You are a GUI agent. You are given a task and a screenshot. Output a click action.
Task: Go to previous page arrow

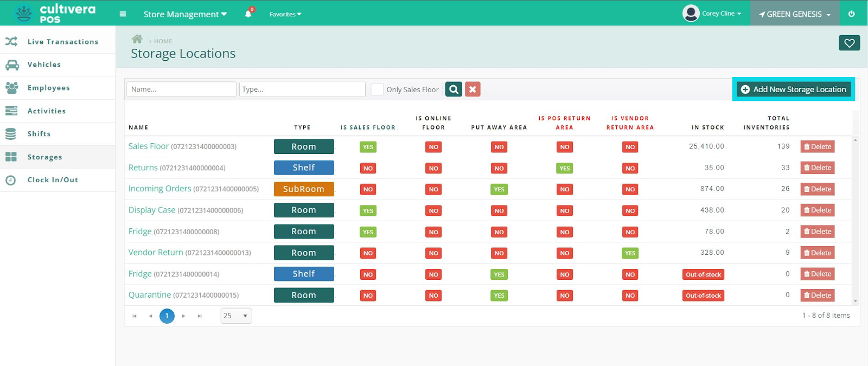point(150,316)
